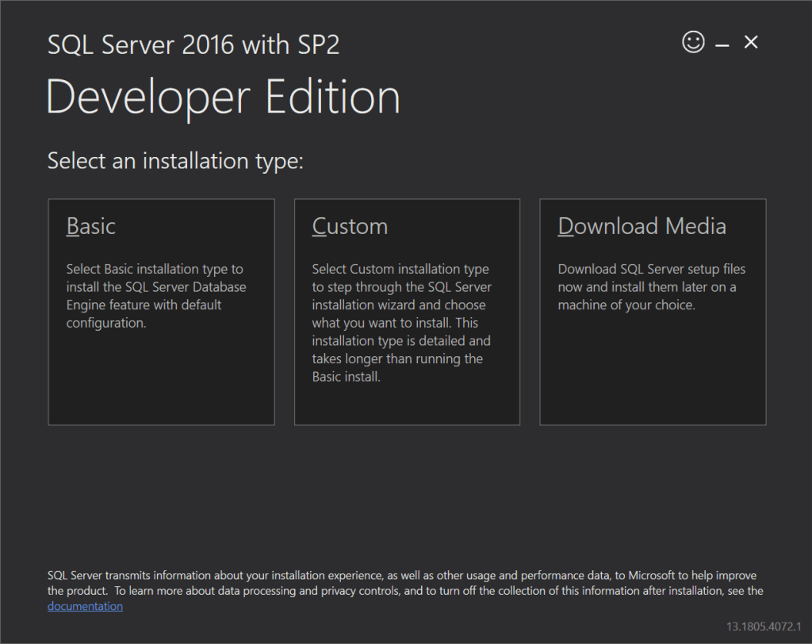
Task: Click the Basic tile description text
Action: point(155,295)
